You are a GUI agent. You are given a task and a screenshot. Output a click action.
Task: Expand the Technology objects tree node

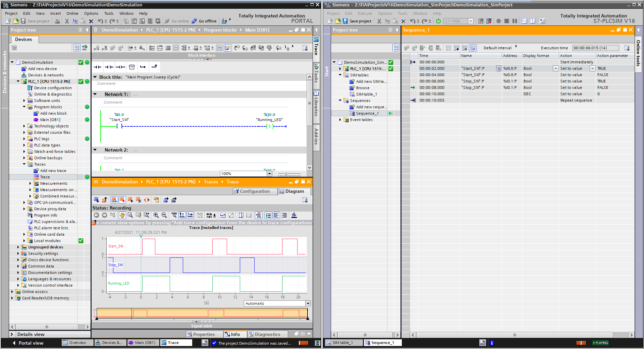24,126
